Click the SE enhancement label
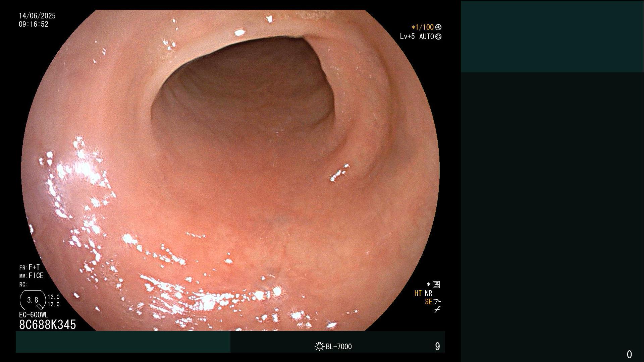Screen dimensions: 644x362 click(428, 302)
